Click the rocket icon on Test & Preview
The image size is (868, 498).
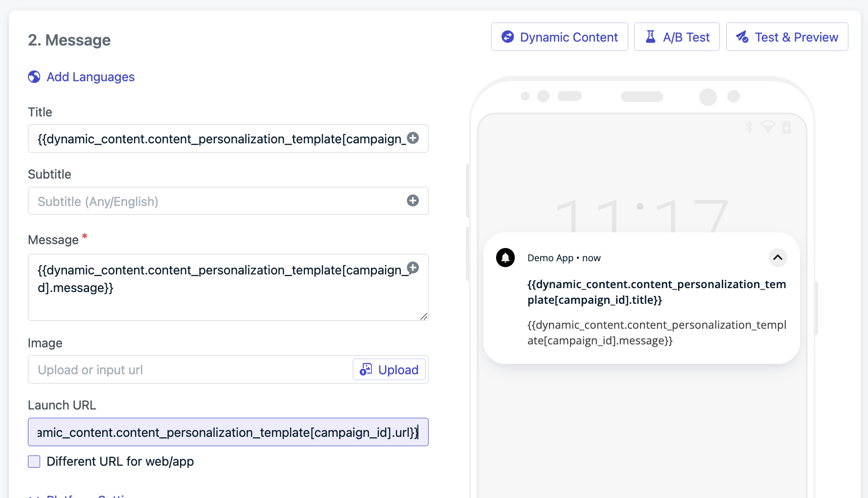tap(742, 37)
